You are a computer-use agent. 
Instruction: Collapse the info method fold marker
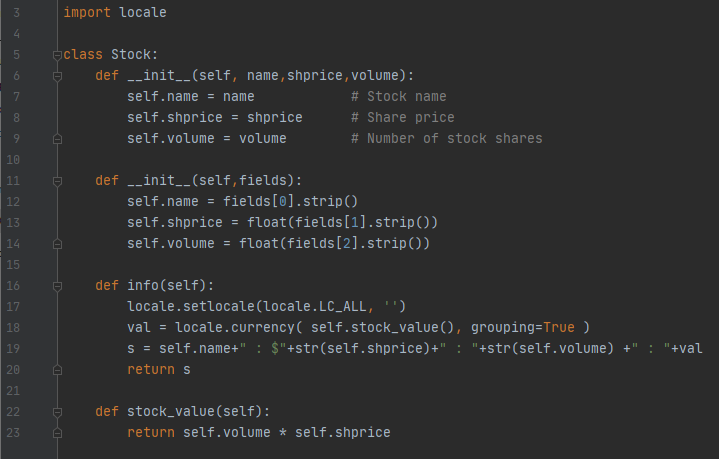(57, 287)
